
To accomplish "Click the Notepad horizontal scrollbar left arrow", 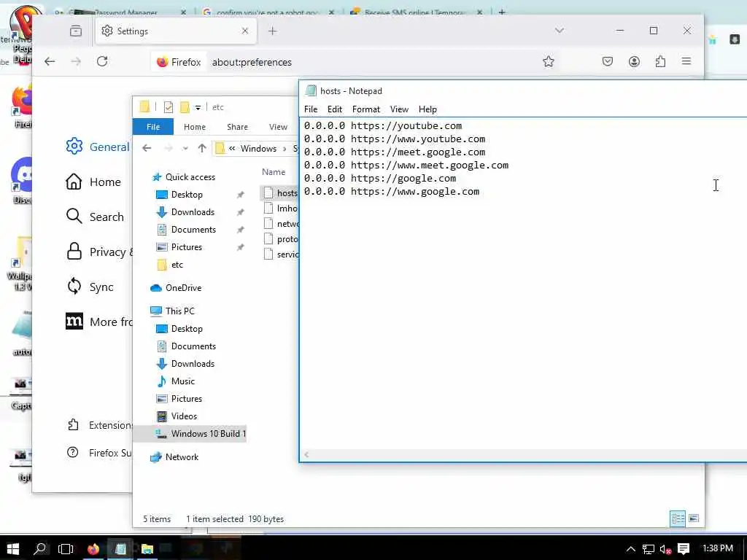I will 306,454.
